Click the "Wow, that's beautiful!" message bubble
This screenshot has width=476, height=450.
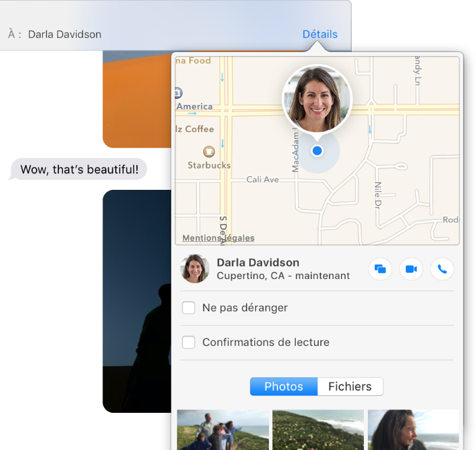(x=79, y=170)
